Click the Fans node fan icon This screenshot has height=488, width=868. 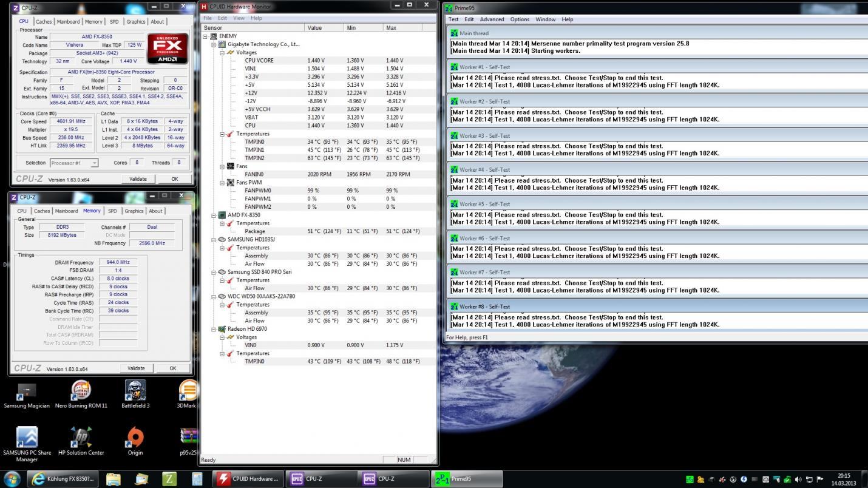(x=230, y=166)
